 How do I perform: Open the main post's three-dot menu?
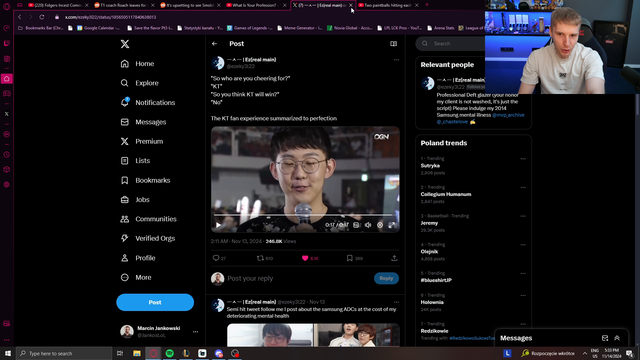coord(396,60)
